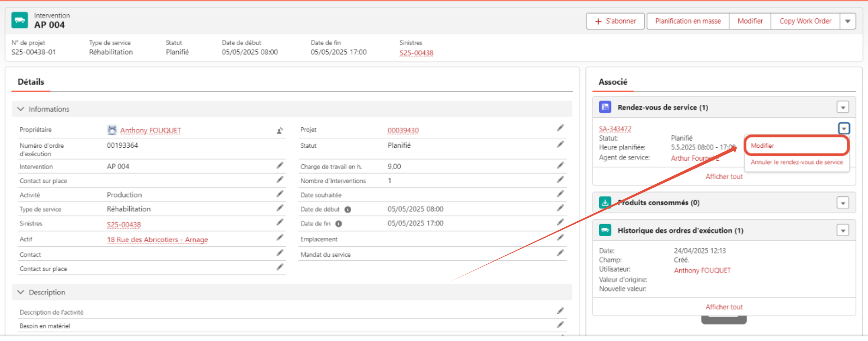
Task: Open the dropdown next to Copy Work Order
Action: coord(848,21)
